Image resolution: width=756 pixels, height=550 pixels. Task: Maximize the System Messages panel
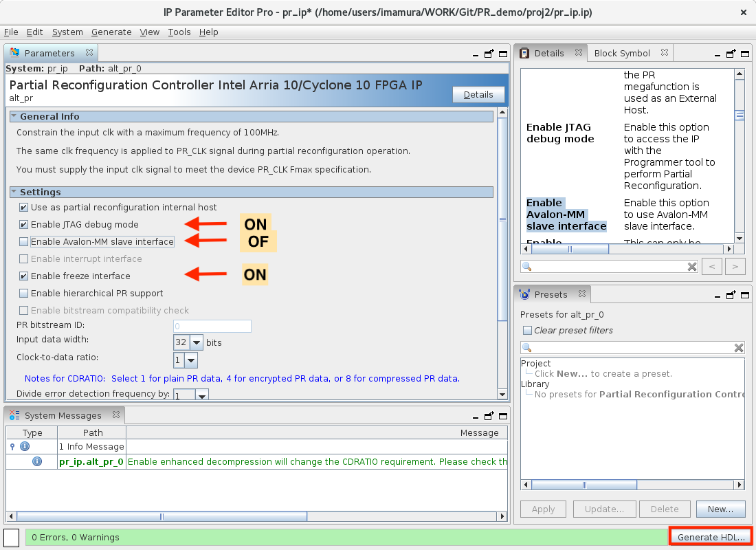coord(503,416)
